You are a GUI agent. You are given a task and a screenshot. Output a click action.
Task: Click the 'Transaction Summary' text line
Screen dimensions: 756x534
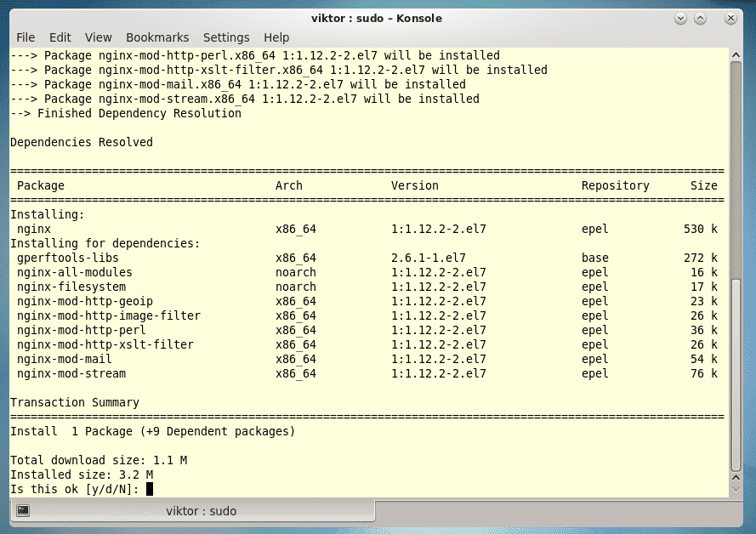coord(75,402)
